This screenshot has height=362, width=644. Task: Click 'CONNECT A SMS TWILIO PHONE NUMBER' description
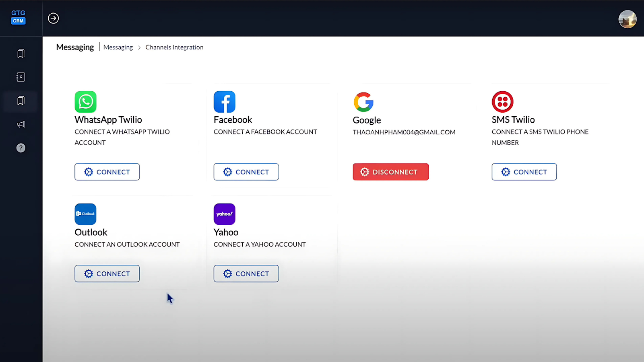click(x=540, y=137)
